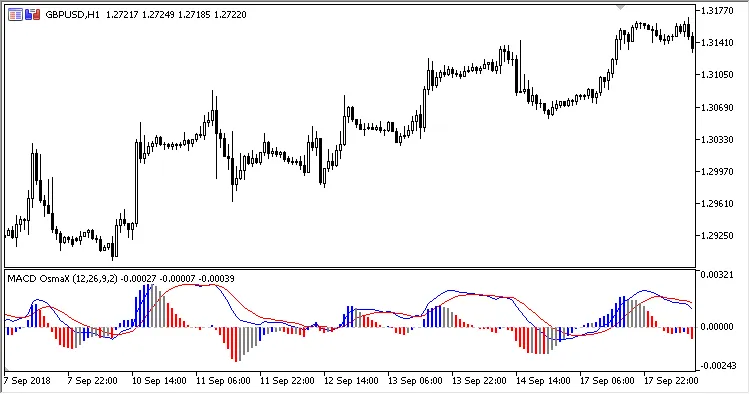
Task: Click the 12 Sep 14:00 time label
Action: 351,381
